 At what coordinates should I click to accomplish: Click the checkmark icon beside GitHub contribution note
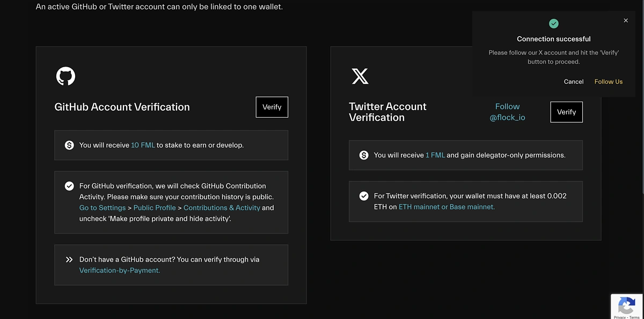[69, 186]
